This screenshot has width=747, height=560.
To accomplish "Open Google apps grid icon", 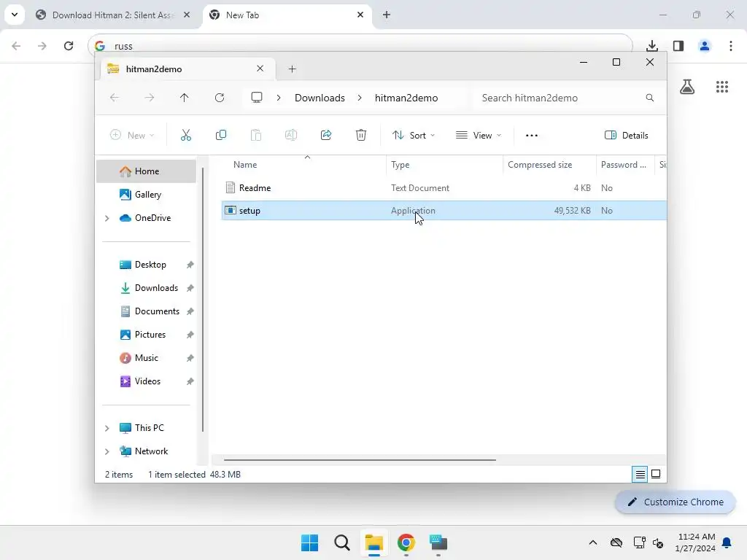I will 722,87.
